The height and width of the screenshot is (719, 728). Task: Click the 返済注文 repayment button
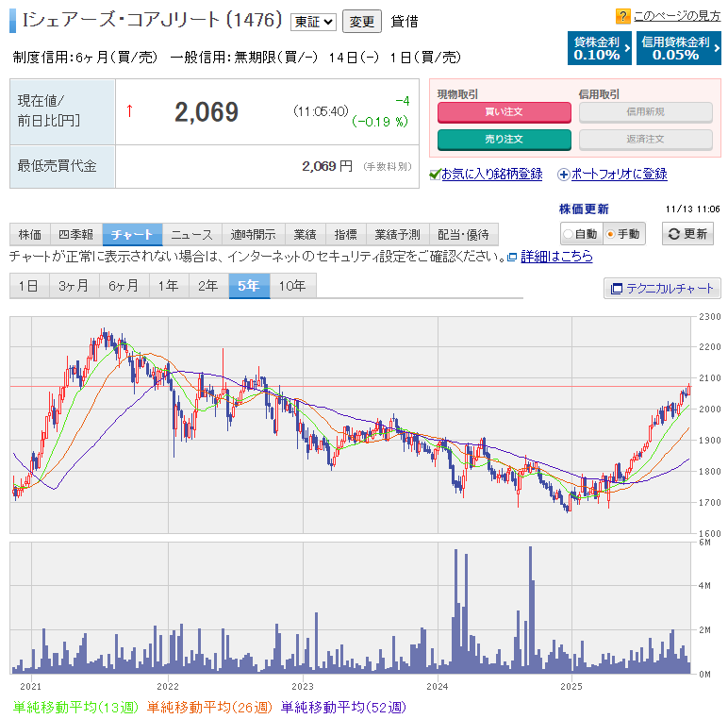pos(645,140)
